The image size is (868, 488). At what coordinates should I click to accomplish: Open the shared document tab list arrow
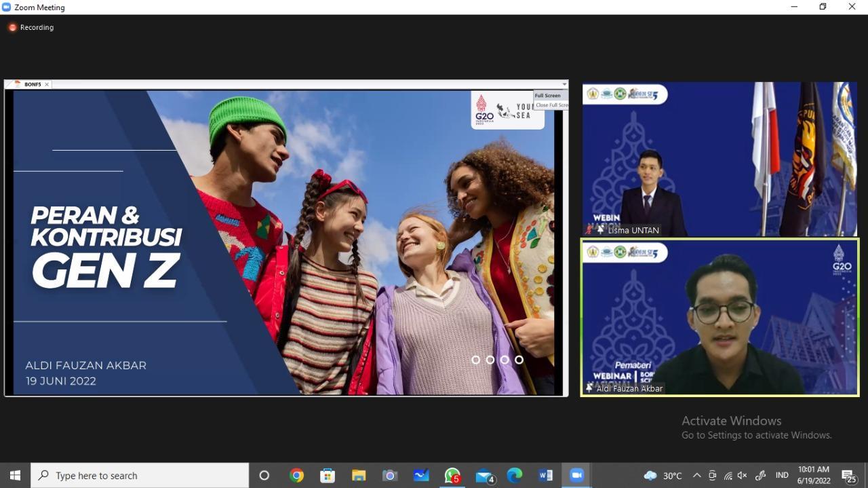(564, 85)
